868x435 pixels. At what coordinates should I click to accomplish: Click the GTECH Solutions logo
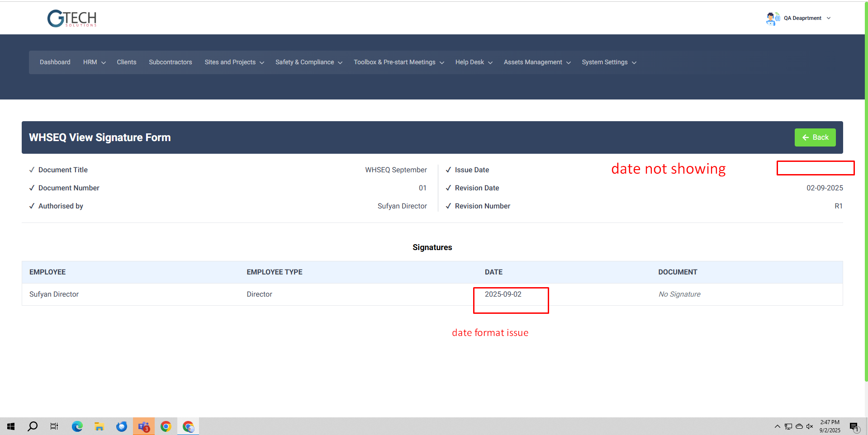coord(72,19)
